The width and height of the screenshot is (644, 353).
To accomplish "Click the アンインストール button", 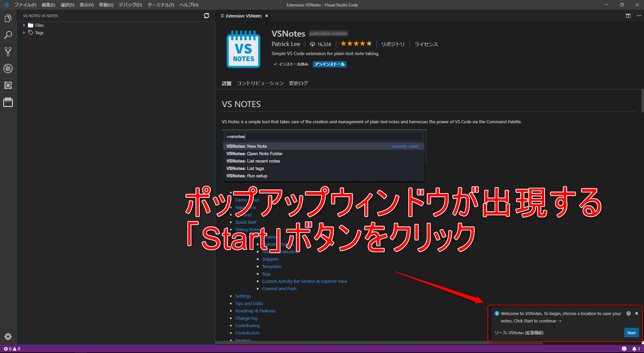I will point(330,64).
